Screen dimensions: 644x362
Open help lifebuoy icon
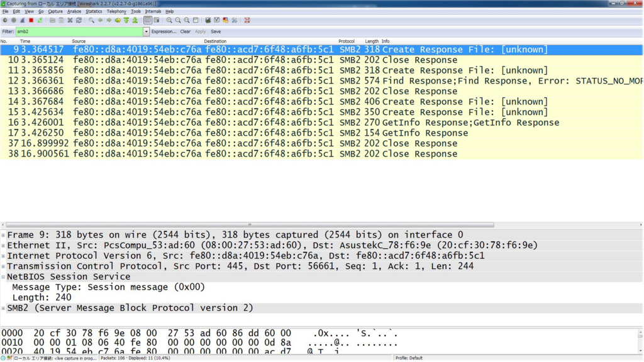pos(247,20)
